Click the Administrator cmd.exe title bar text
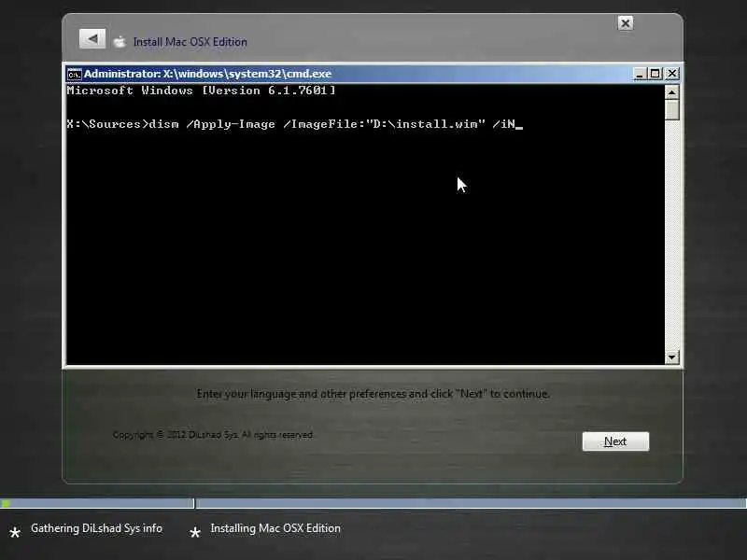This screenshot has width=747, height=560. [x=207, y=74]
